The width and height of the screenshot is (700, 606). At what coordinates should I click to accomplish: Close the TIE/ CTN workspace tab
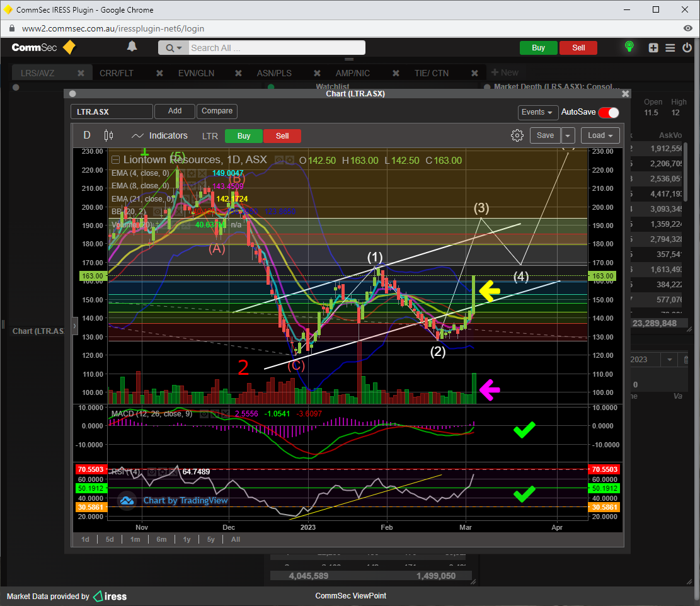[474, 72]
